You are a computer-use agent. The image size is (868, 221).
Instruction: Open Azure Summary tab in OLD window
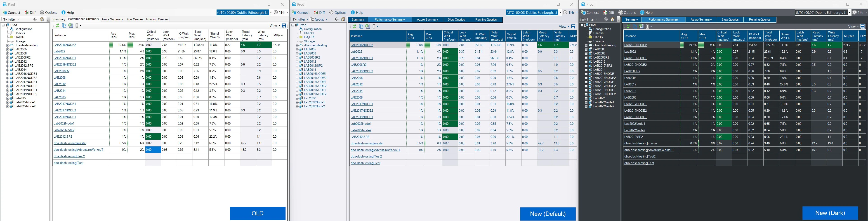click(112, 19)
